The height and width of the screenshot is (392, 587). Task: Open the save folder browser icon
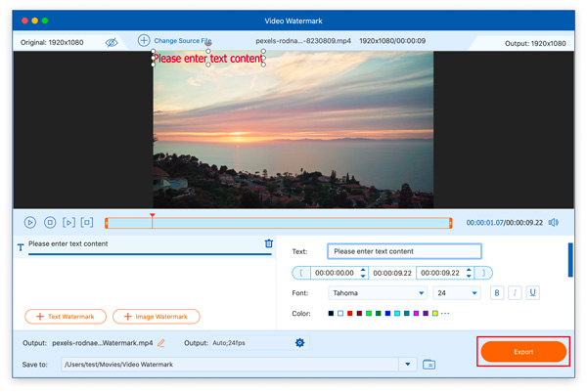coord(429,365)
